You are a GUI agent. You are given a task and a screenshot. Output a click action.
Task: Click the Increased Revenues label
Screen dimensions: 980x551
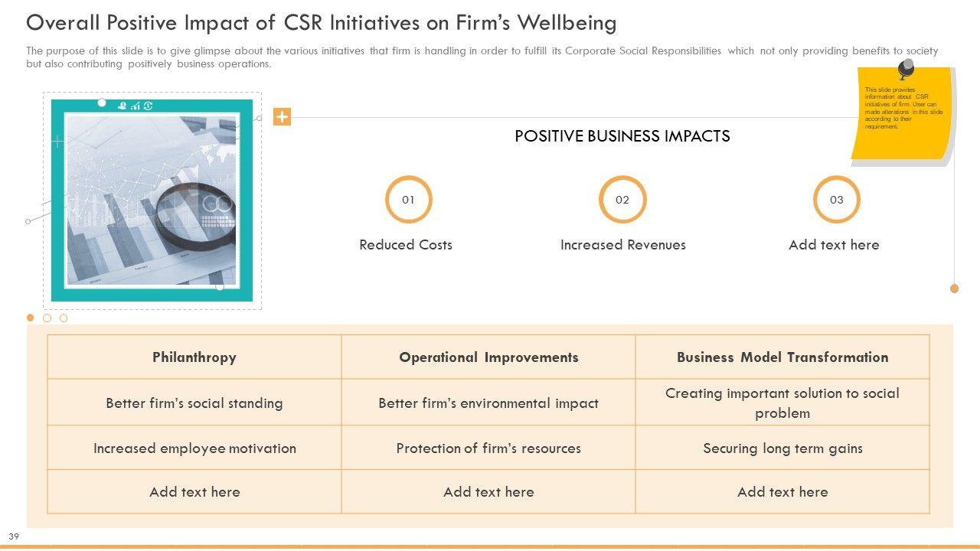click(x=622, y=245)
